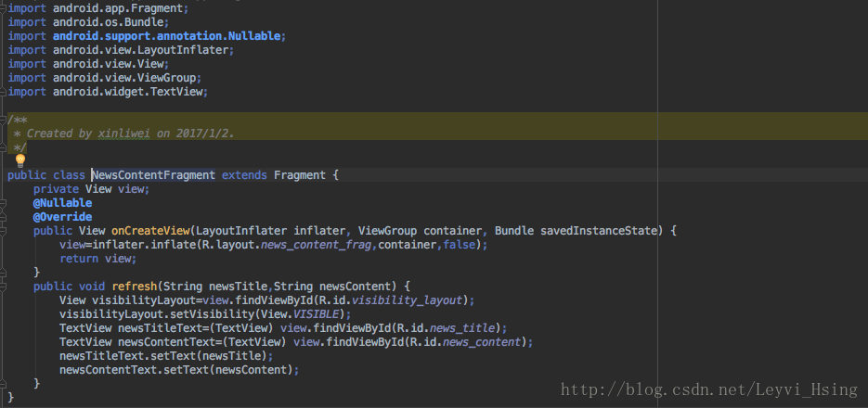This screenshot has height=408, width=868.
Task: Click the @Override annotation
Action: coord(62,217)
